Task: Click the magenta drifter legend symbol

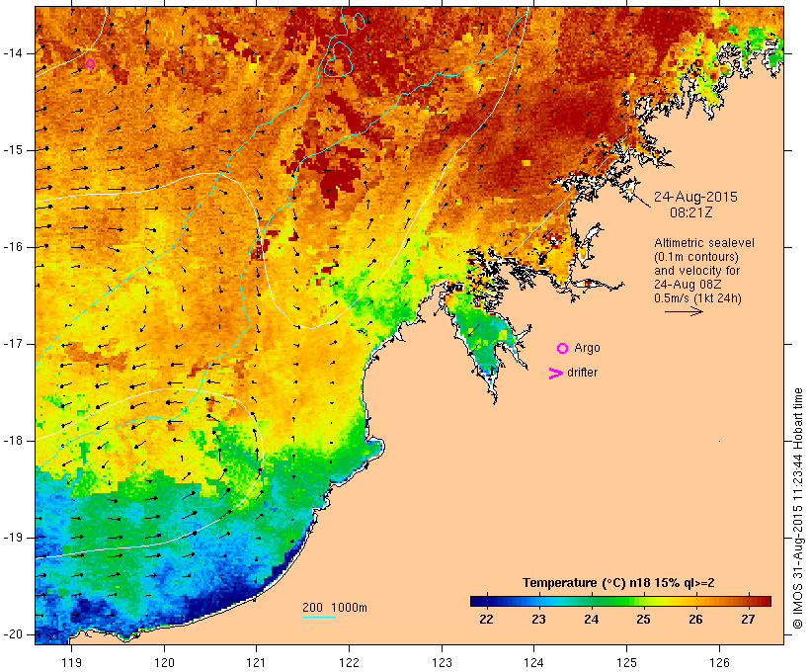Action: 555,374
